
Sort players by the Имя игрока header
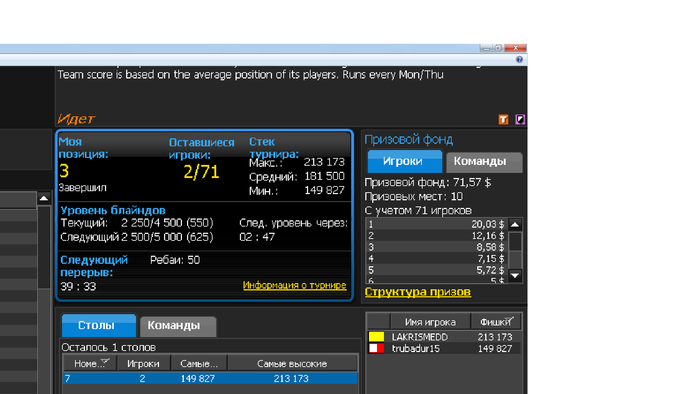[x=430, y=322]
